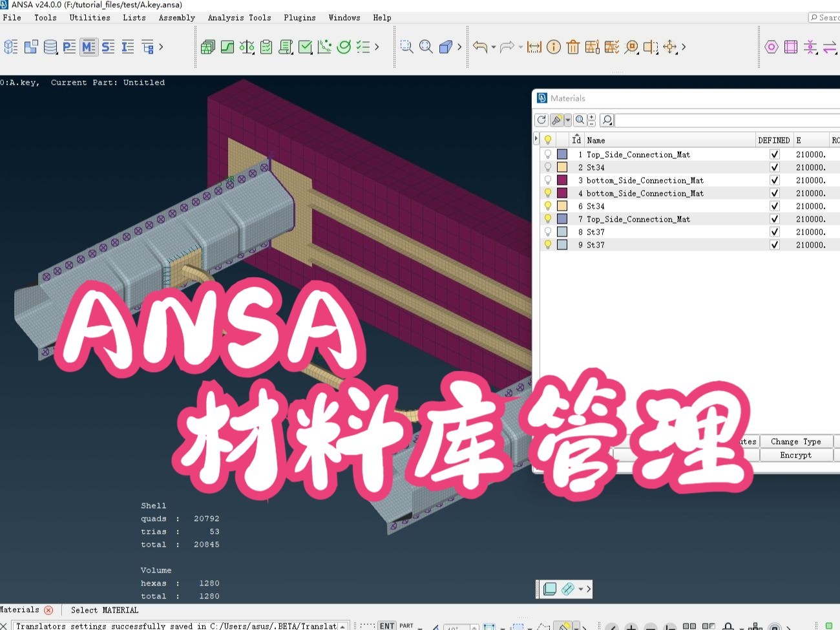Image resolution: width=840 pixels, height=630 pixels.
Task: Click color swatch of material Id 3
Action: point(562,180)
